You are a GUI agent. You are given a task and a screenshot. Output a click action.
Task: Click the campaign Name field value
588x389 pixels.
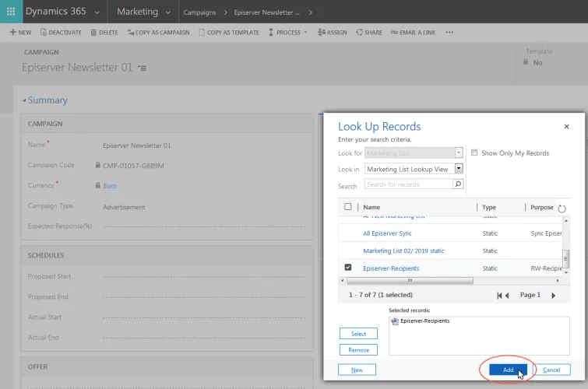(x=137, y=145)
